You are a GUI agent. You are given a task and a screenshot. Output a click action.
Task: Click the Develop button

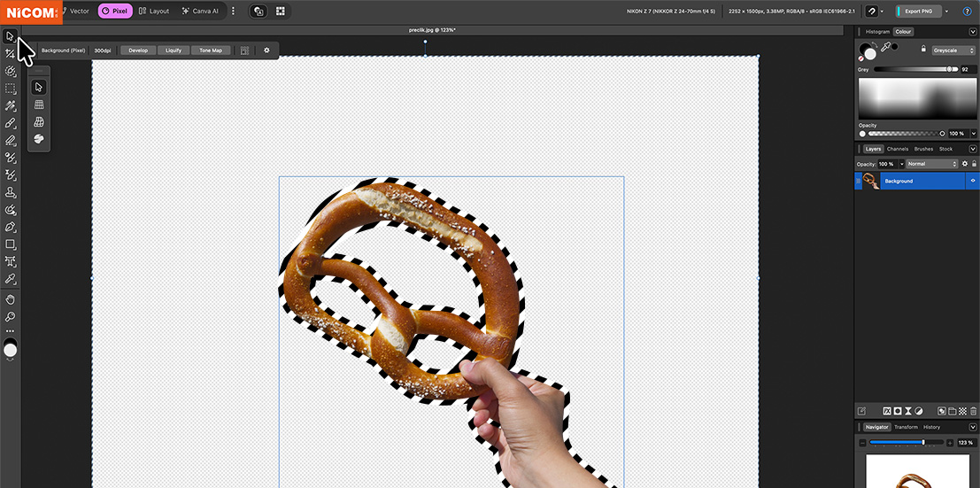(x=138, y=50)
